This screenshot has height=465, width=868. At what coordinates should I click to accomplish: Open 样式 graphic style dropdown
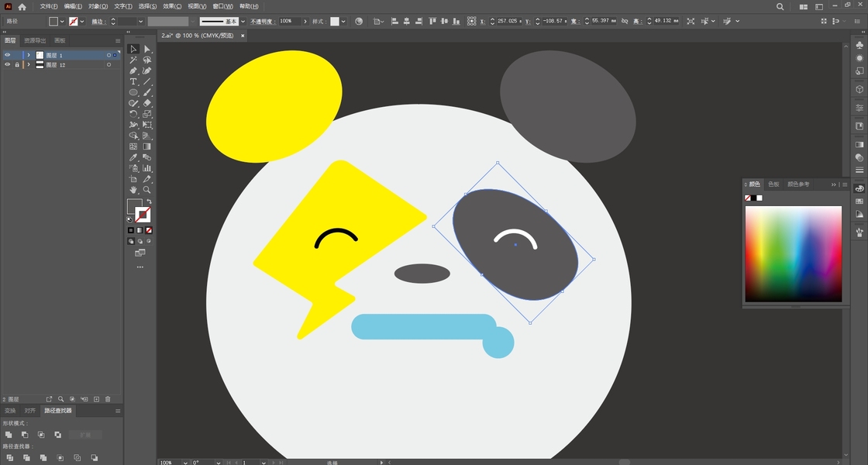(343, 22)
